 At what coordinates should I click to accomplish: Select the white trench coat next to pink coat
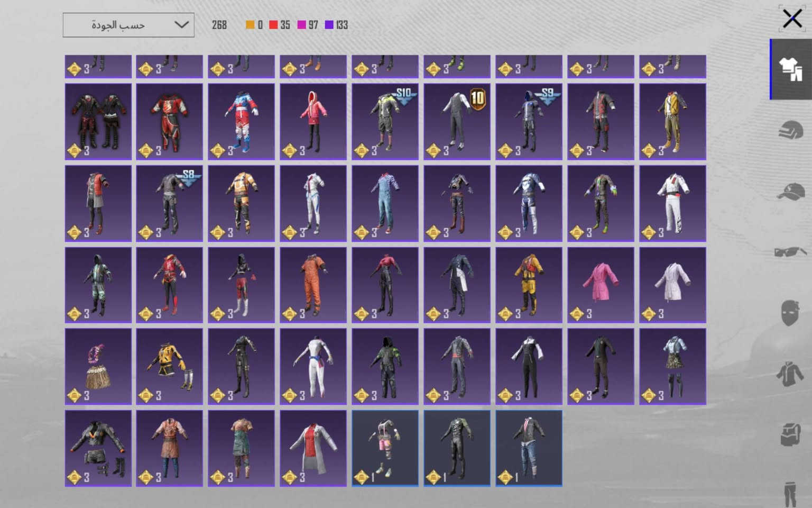(x=672, y=285)
